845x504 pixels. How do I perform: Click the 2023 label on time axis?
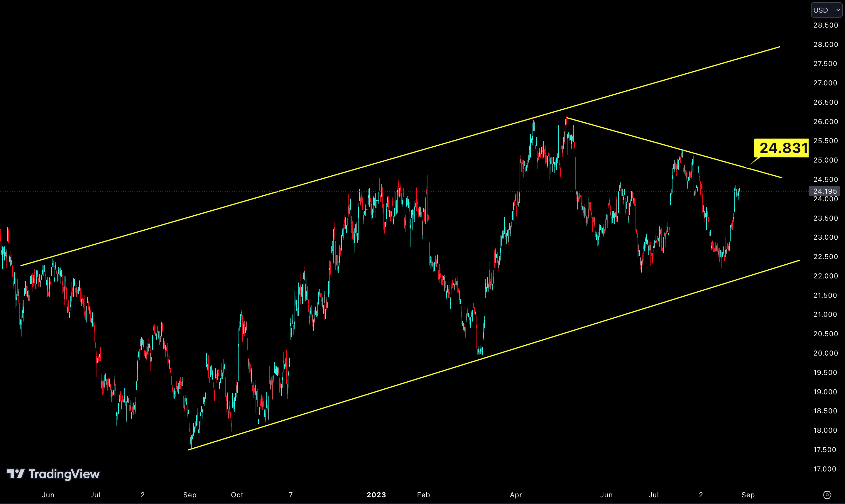(x=376, y=495)
